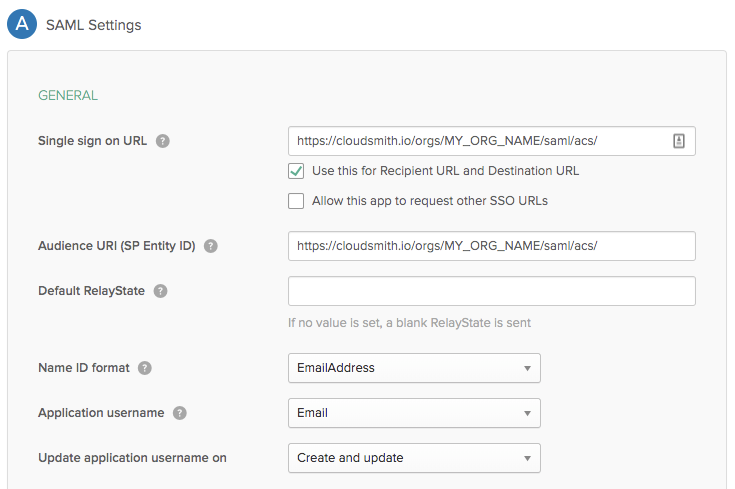This screenshot has height=489, width=735.
Task: Click the circled A step icon
Action: (x=22, y=25)
